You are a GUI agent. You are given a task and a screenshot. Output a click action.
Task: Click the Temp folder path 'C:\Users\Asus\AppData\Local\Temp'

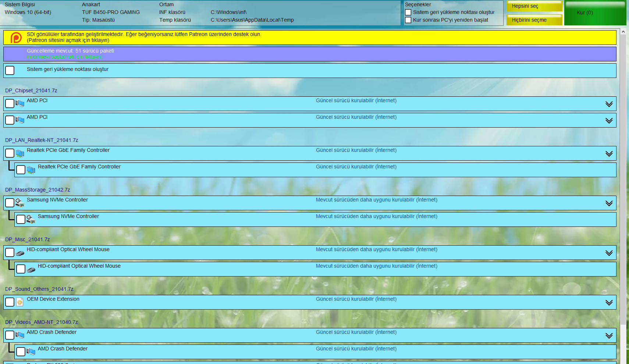252,20
